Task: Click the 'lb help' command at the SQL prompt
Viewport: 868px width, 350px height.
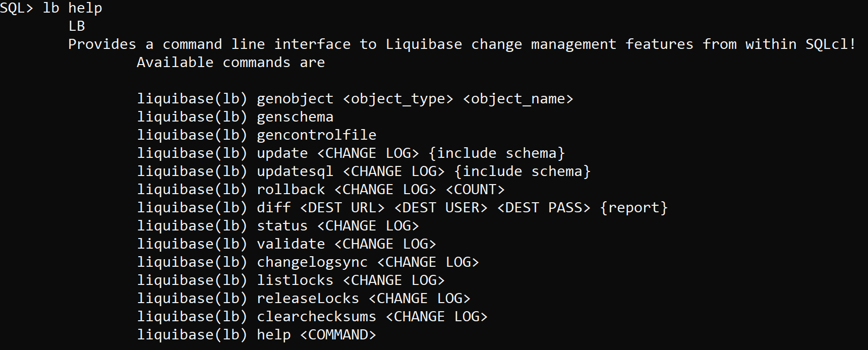Action: (73, 8)
